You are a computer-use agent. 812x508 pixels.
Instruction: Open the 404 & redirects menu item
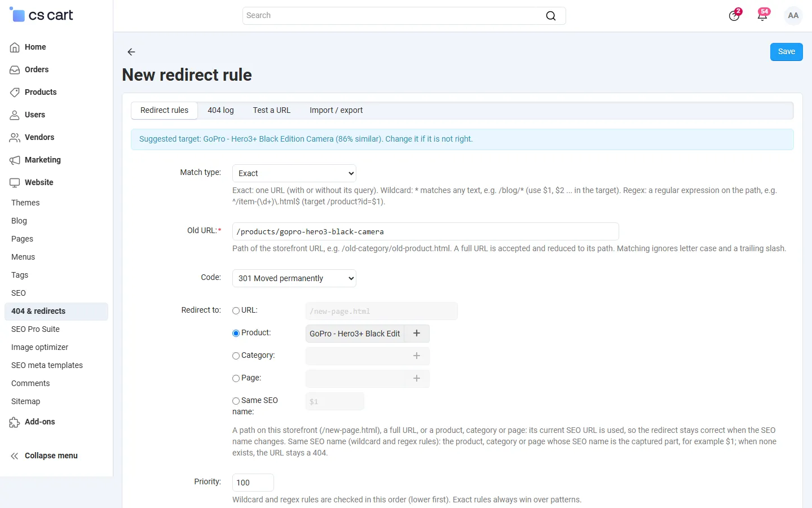point(56,312)
